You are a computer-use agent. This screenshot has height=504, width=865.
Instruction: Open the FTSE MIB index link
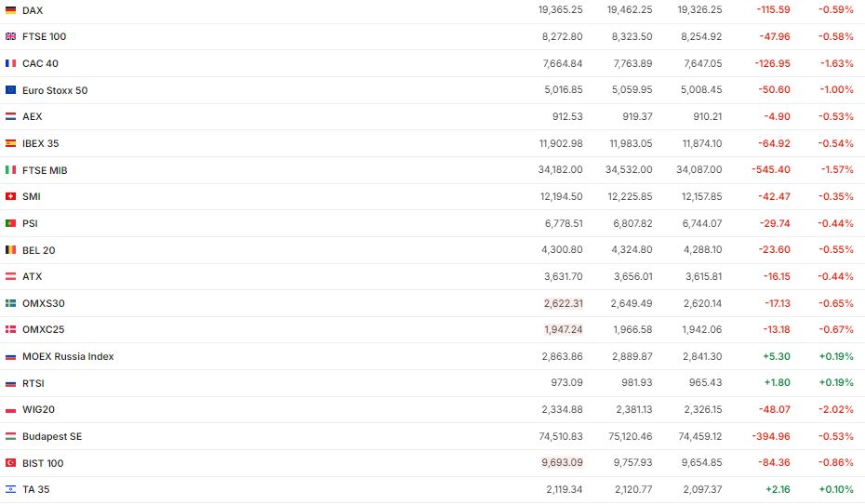(x=45, y=170)
